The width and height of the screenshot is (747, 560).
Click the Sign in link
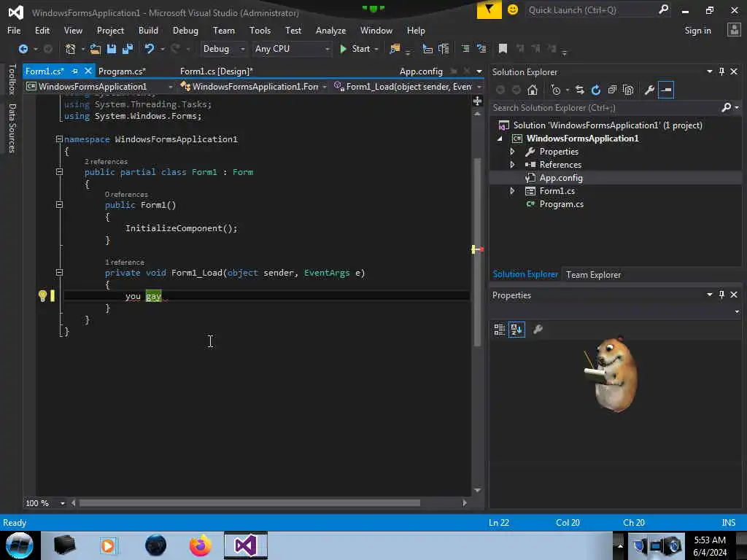point(697,31)
